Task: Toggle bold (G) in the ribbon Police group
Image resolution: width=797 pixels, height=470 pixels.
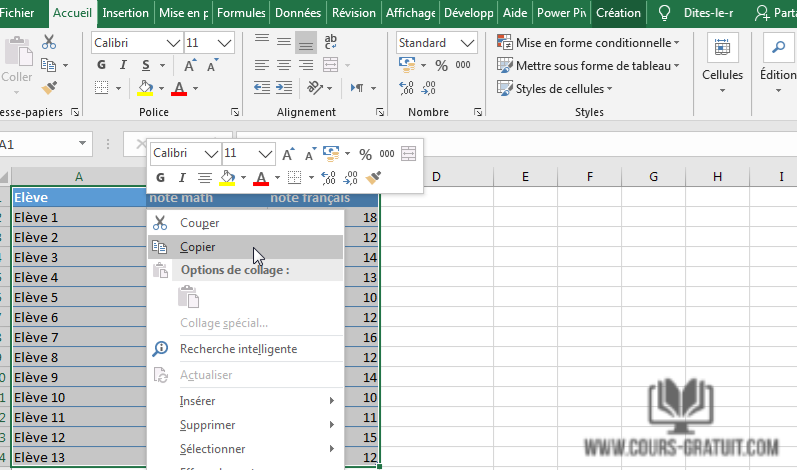Action: (101, 65)
